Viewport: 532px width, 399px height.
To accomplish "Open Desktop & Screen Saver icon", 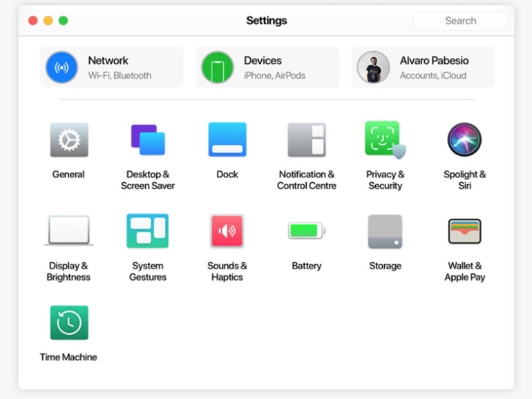I will coord(148,139).
